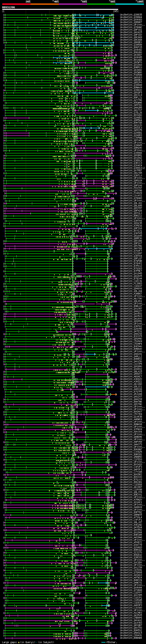Select hit label UniRef100_Q40793

click(x=131, y=628)
